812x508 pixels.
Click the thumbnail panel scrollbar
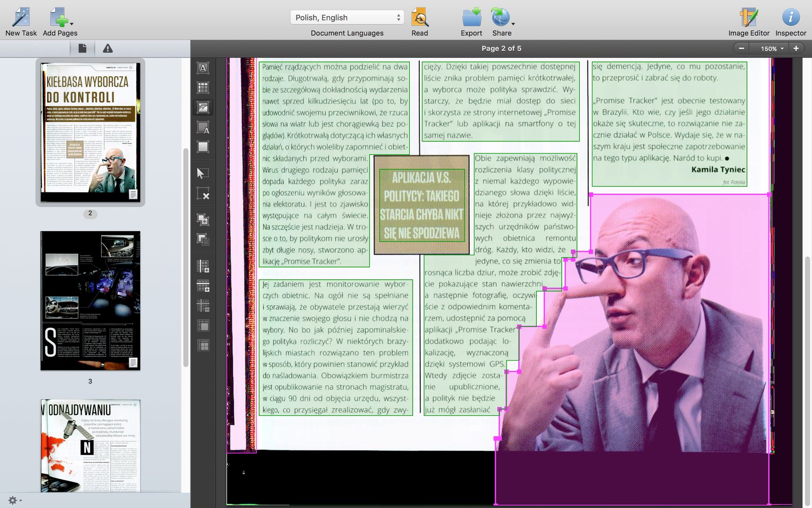186,258
